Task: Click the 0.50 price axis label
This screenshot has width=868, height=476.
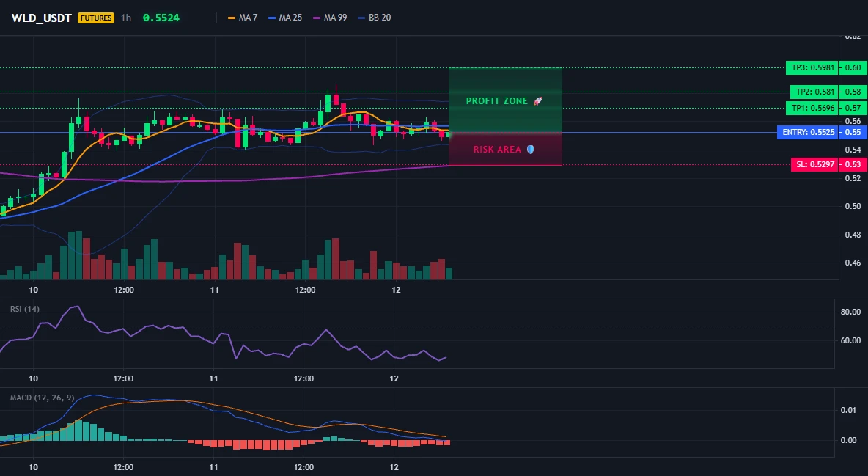Action: (853, 206)
